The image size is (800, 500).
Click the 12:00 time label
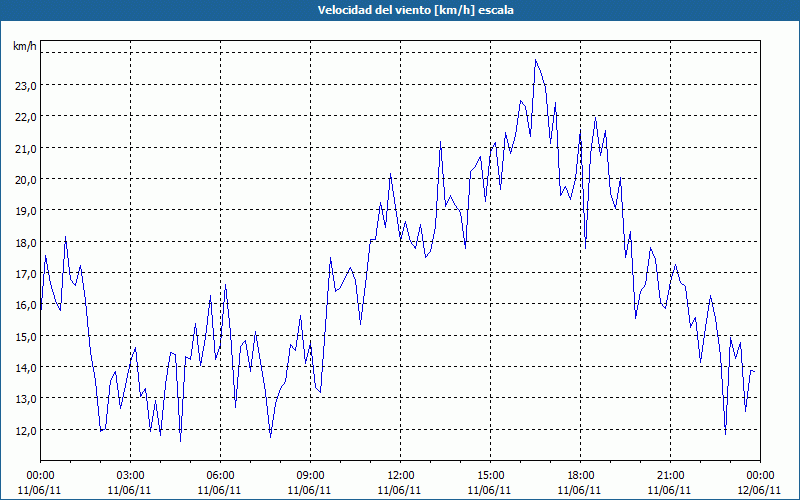click(401, 476)
